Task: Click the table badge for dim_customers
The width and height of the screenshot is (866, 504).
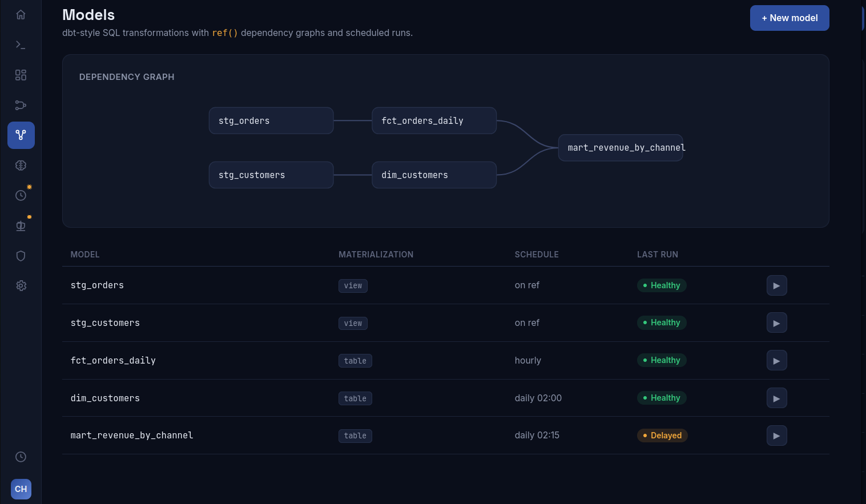Action: 355,398
